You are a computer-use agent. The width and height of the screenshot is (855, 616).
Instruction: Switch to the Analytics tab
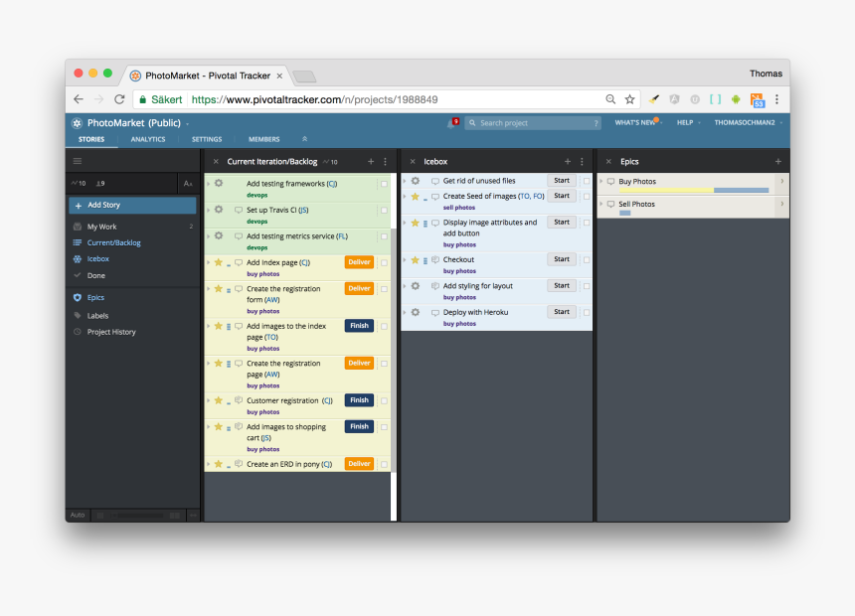tap(148, 139)
